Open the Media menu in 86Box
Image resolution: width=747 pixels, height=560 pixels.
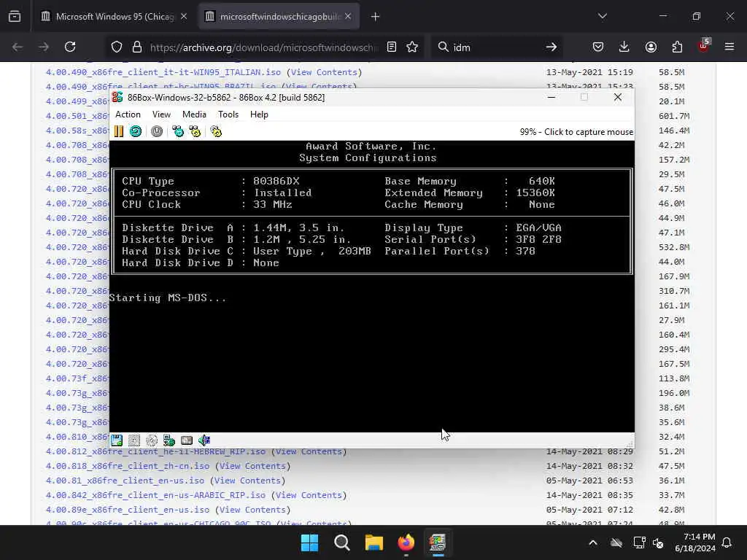[194, 114]
